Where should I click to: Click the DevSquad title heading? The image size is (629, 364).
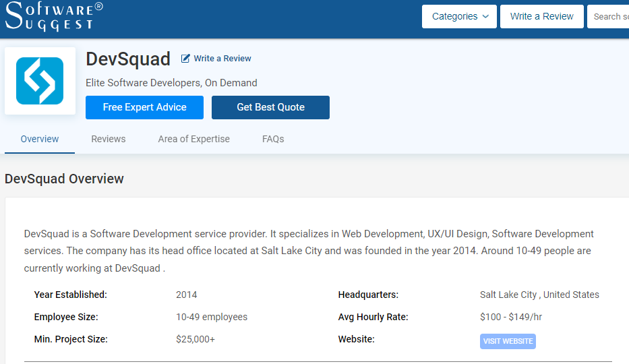click(x=128, y=59)
